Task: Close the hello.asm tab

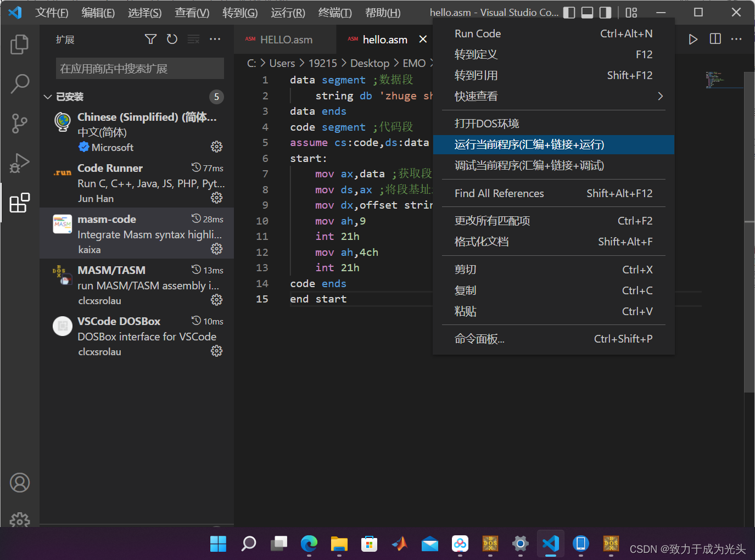Action: [423, 39]
